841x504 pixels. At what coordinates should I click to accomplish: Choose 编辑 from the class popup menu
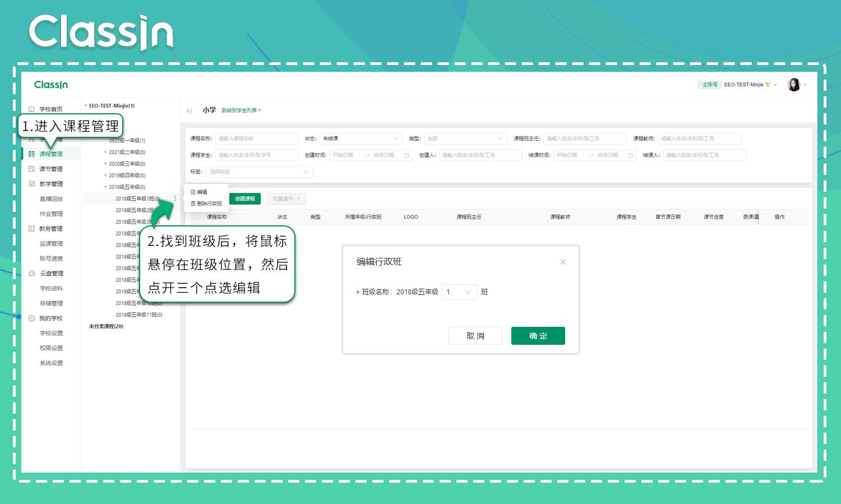[199, 192]
